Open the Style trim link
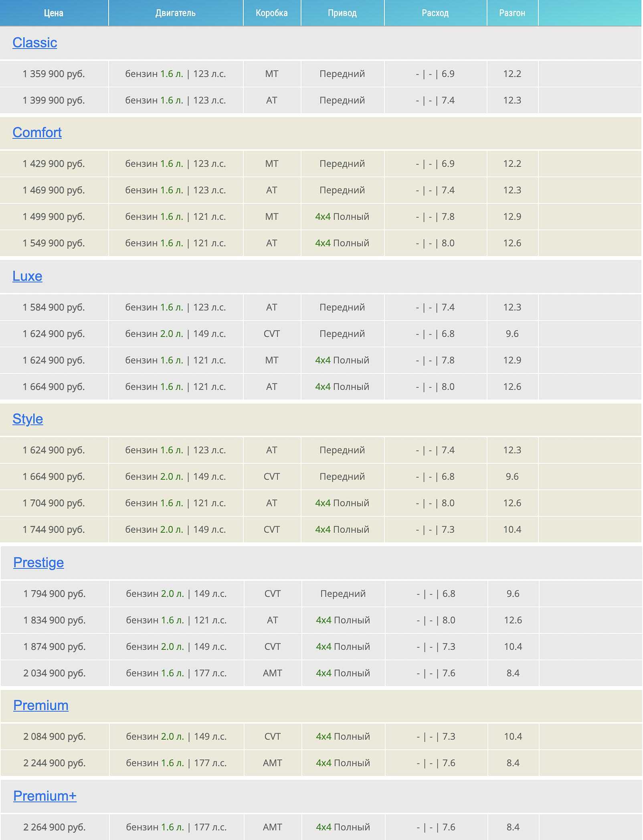This screenshot has height=840, width=643. [28, 419]
